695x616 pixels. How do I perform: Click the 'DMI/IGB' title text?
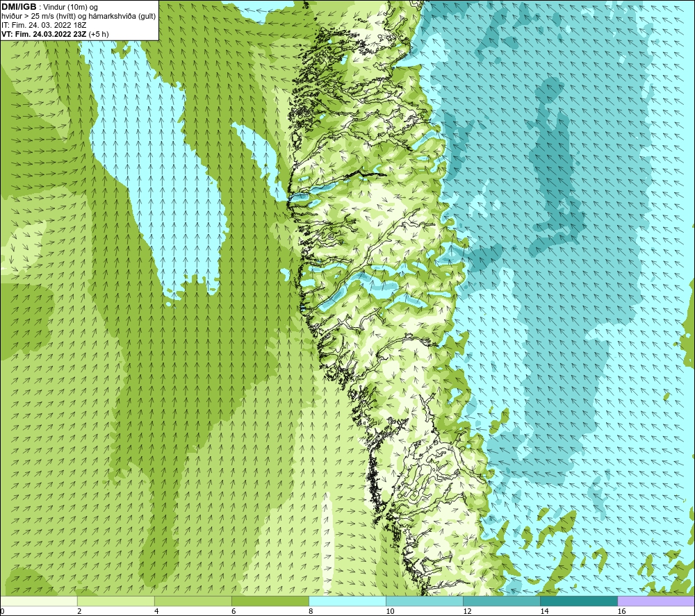point(19,7)
